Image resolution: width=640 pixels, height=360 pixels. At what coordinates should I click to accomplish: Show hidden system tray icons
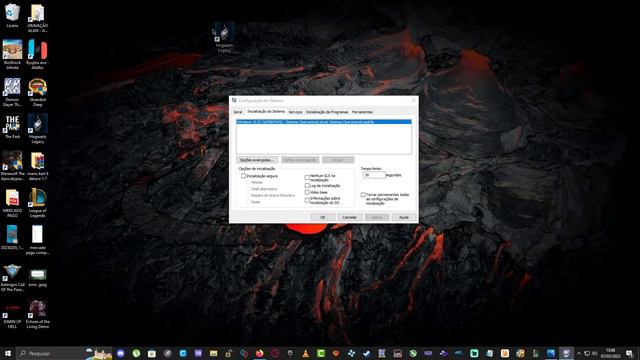(578, 353)
